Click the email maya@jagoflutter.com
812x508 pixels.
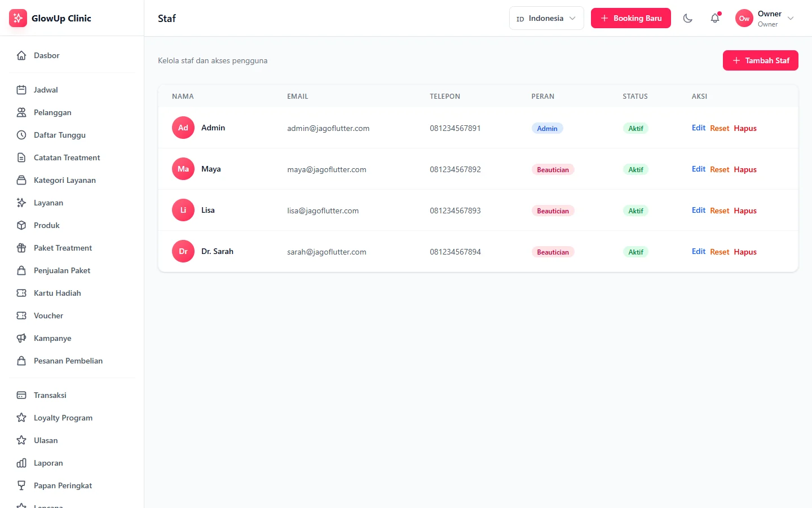pyautogui.click(x=326, y=169)
